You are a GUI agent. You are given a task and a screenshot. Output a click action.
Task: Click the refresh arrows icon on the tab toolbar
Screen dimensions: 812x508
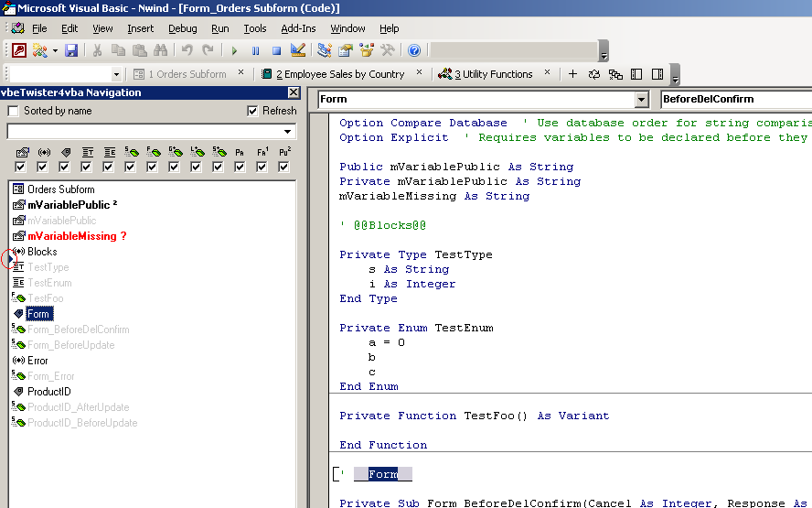pos(594,74)
